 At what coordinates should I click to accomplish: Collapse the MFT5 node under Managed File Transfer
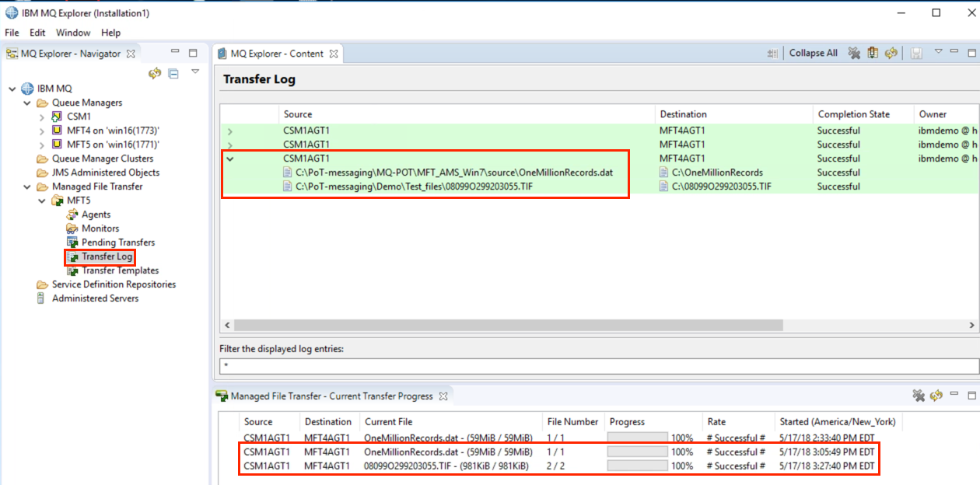coord(41,201)
